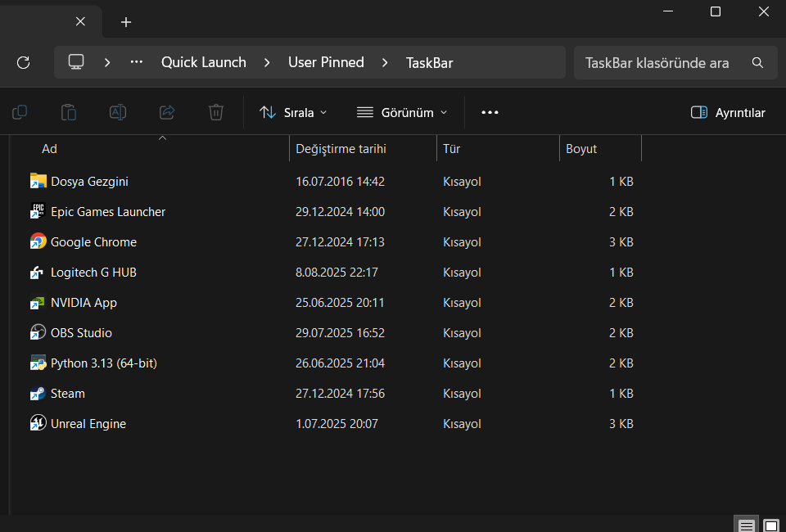Select the Epic Games Launcher icon
The width and height of the screenshot is (786, 532).
point(38,211)
